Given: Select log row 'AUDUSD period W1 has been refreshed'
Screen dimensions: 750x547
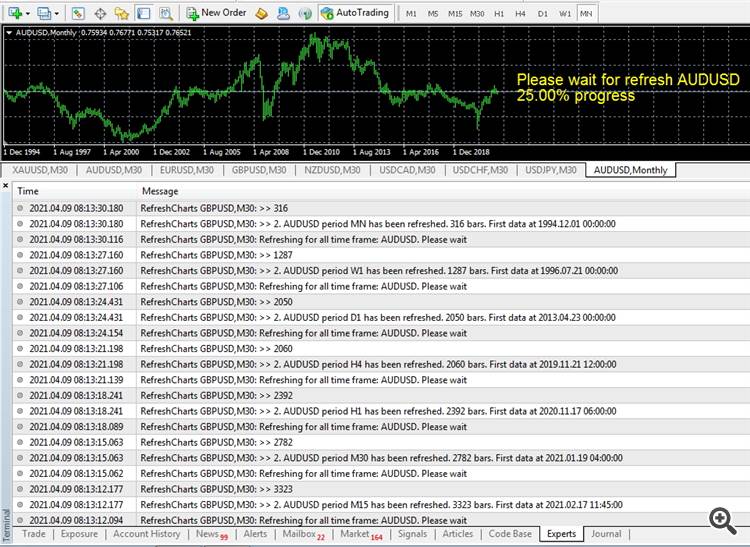Looking at the screenshot, I should coord(381,271).
